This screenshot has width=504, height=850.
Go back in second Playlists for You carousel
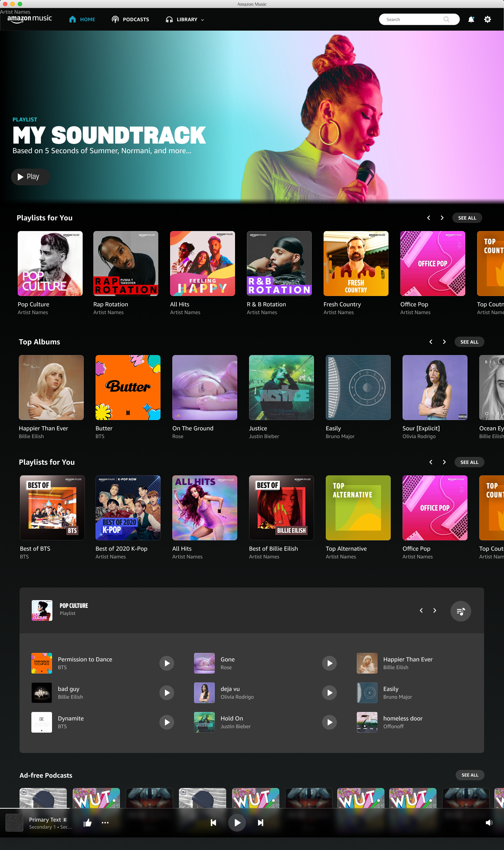(x=431, y=462)
